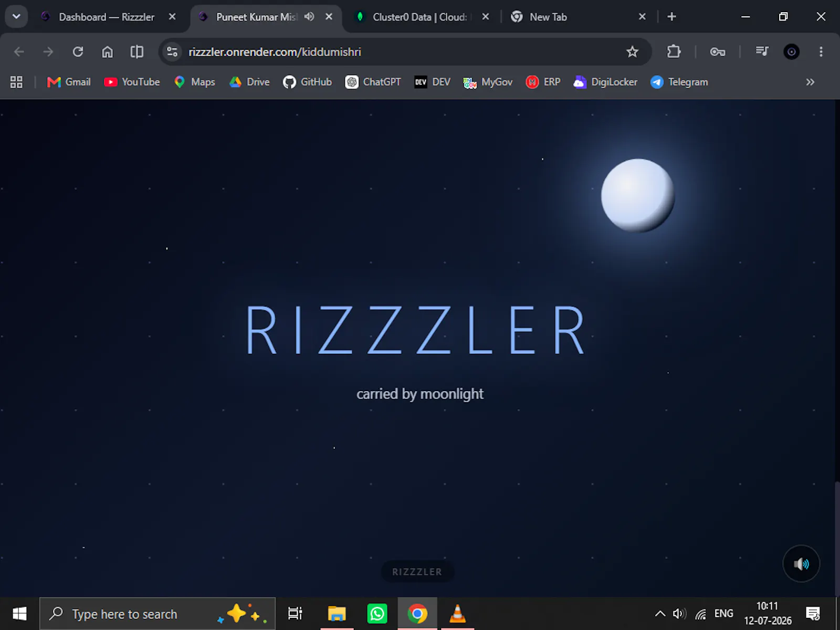Reload the current page
The image size is (840, 630).
[x=78, y=52]
